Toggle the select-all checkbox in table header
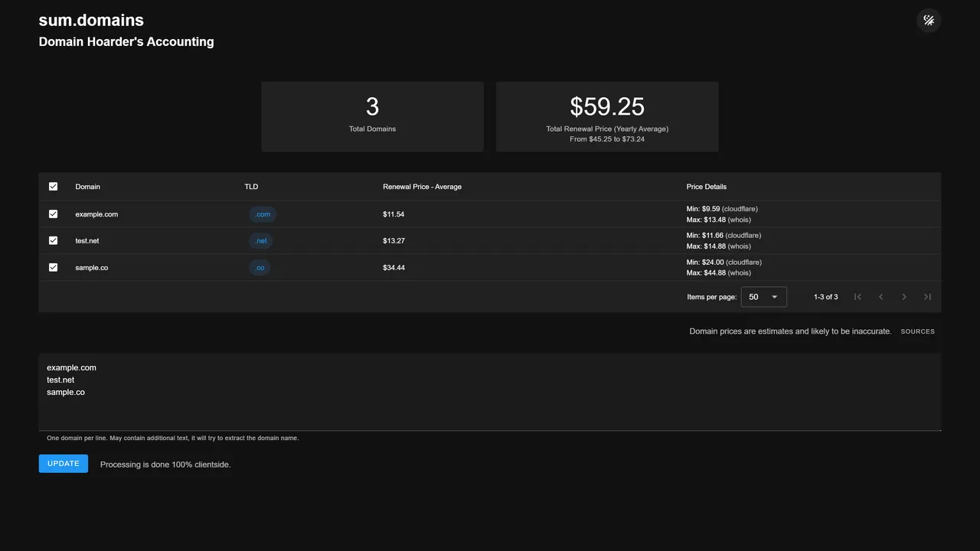 tap(53, 187)
